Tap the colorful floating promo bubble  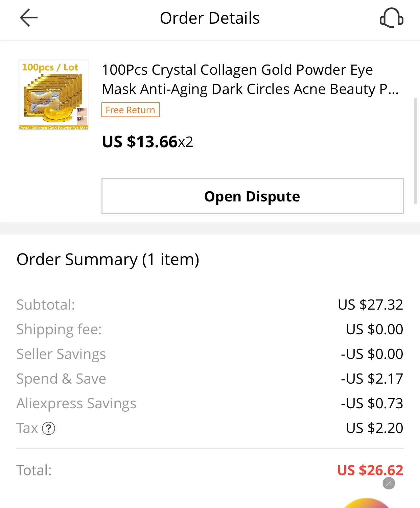367,504
